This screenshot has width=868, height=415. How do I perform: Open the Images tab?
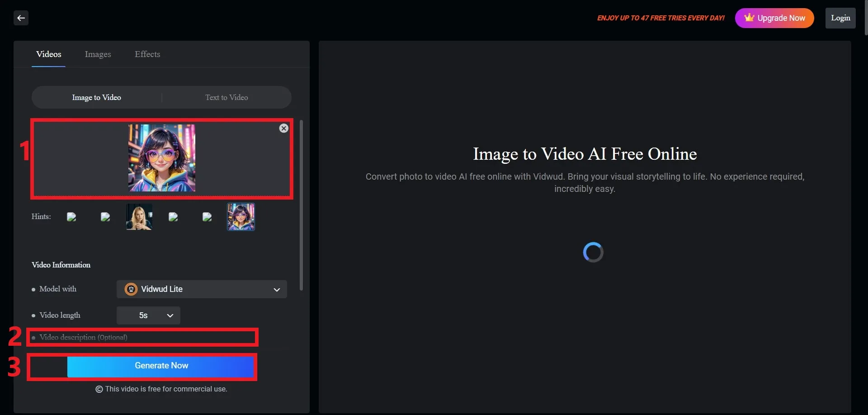[98, 54]
